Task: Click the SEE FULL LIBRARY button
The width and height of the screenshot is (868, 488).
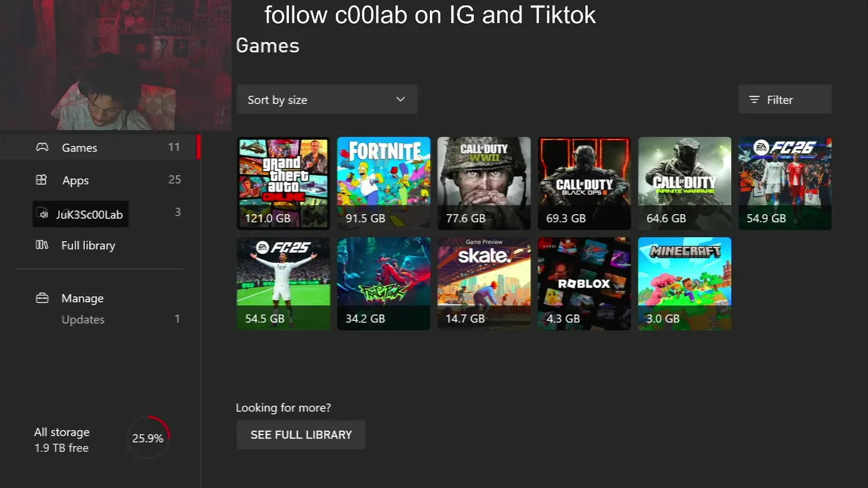Action: point(301,434)
